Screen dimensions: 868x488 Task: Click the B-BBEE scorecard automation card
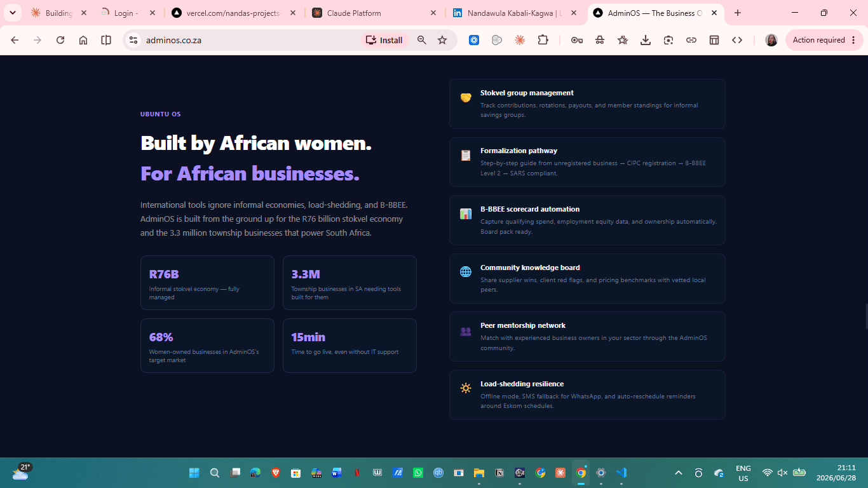(x=587, y=220)
